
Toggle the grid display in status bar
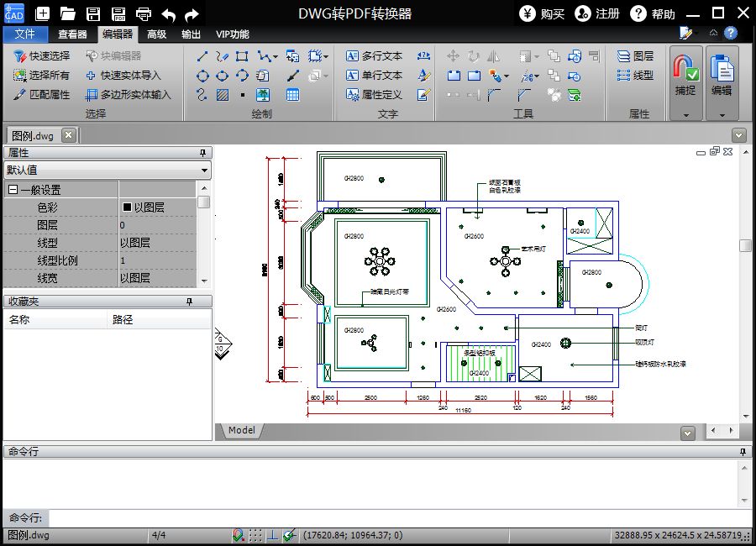(x=255, y=535)
